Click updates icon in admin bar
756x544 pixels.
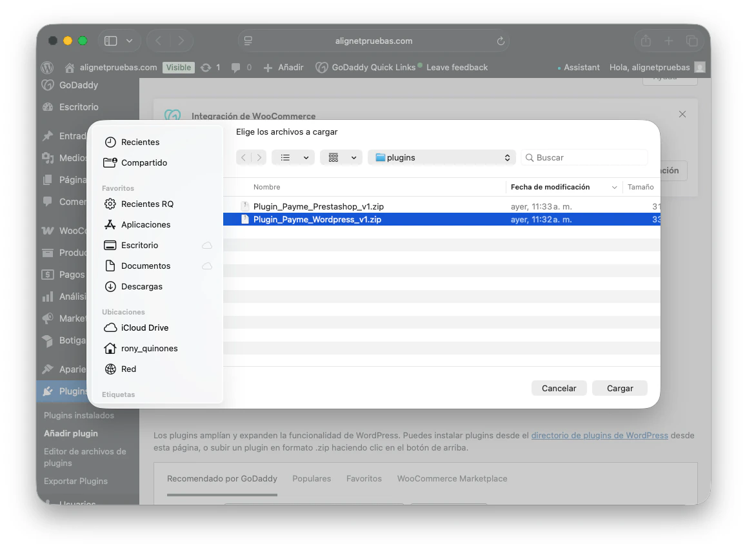pos(206,68)
